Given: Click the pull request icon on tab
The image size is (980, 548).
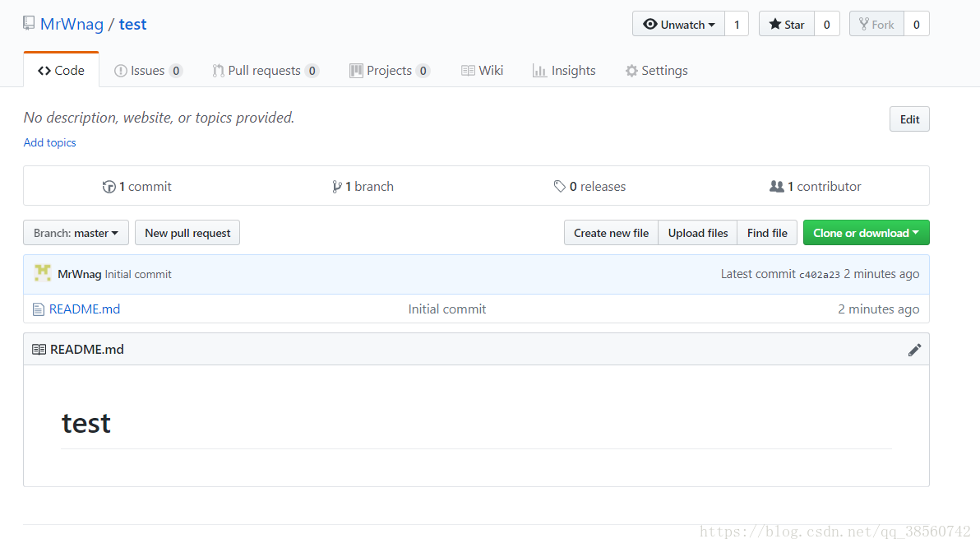Looking at the screenshot, I should (218, 71).
